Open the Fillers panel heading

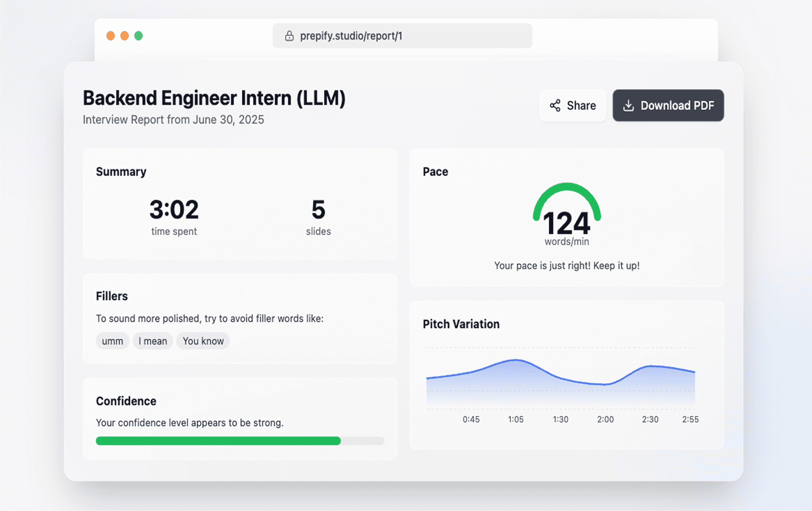click(x=111, y=296)
